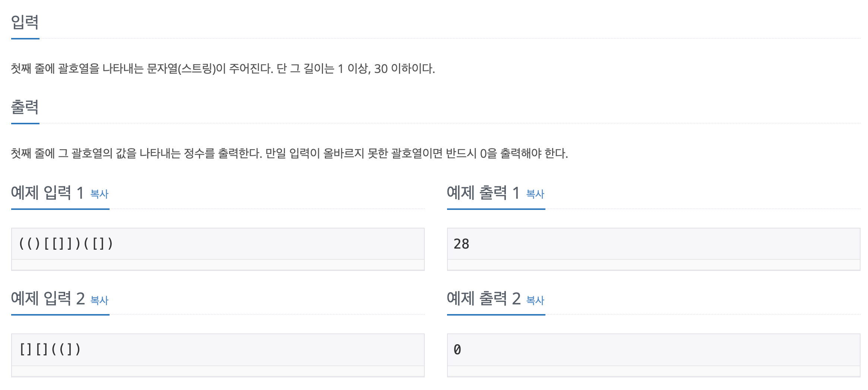Copy sample input 1 via 복사 link
Image resolution: width=868 pixels, height=390 pixels.
click(x=99, y=194)
